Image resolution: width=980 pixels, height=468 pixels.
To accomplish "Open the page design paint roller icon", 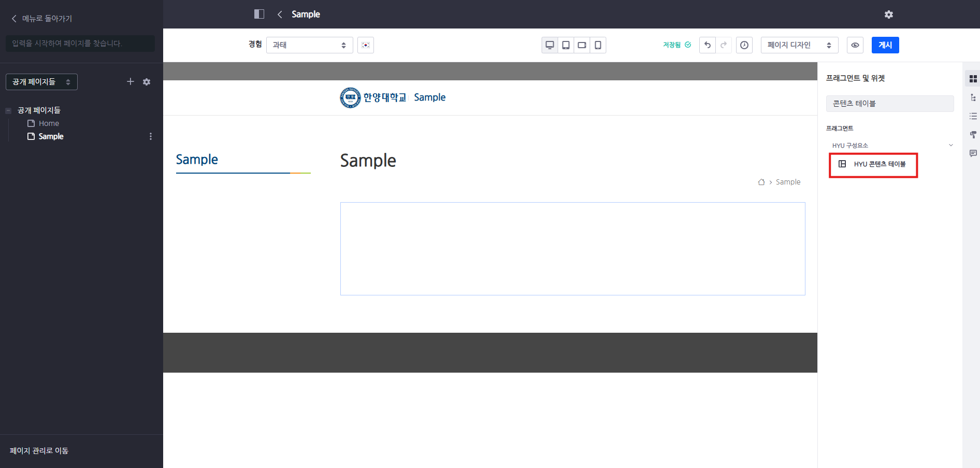I will [x=973, y=135].
